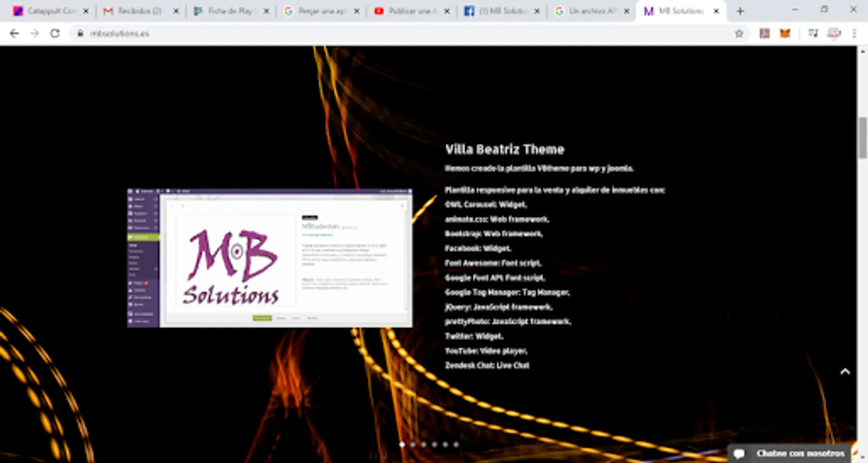This screenshot has width=868, height=463.
Task: Close the Facebook MB Solutions tab
Action: [x=537, y=11]
